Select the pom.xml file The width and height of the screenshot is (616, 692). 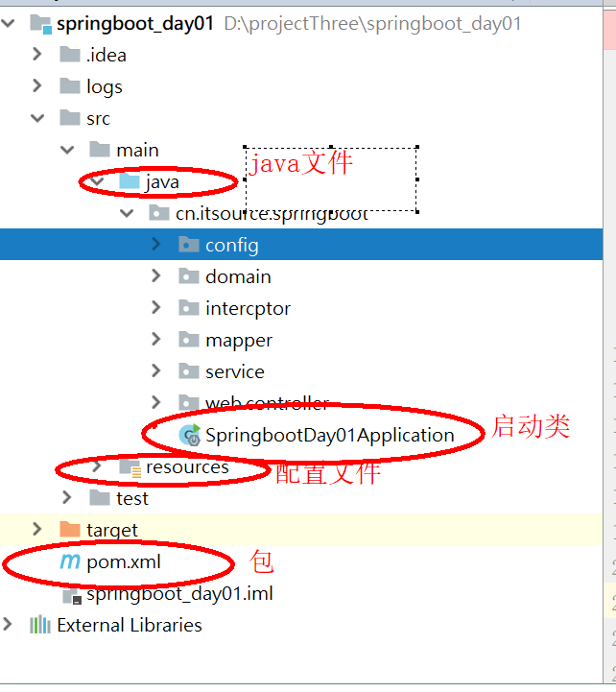pyautogui.click(x=124, y=562)
